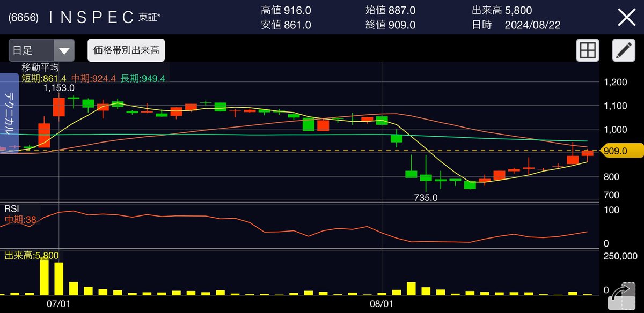Screen dimensions: 644x313
Task: Tap the 始値 887.0 value
Action: point(390,11)
